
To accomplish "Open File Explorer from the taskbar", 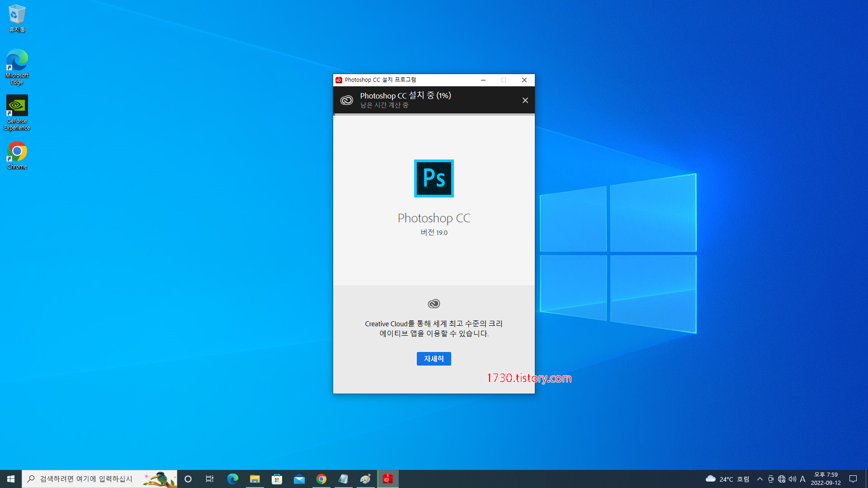I will (255, 479).
